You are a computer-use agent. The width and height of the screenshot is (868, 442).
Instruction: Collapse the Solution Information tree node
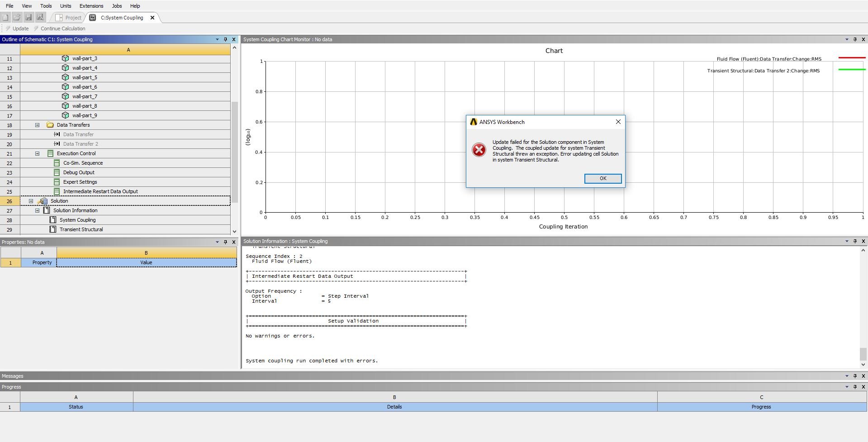click(x=38, y=210)
